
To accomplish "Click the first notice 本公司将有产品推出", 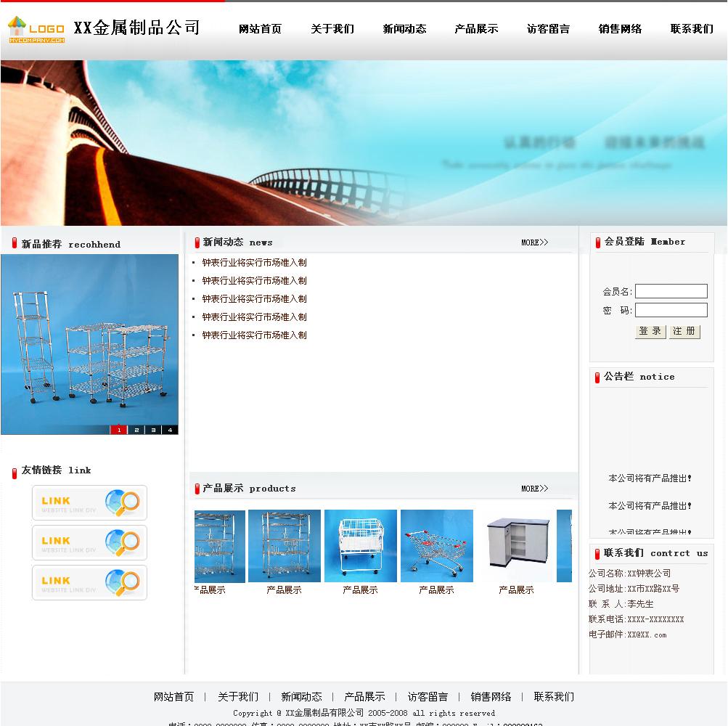I will coord(650,478).
